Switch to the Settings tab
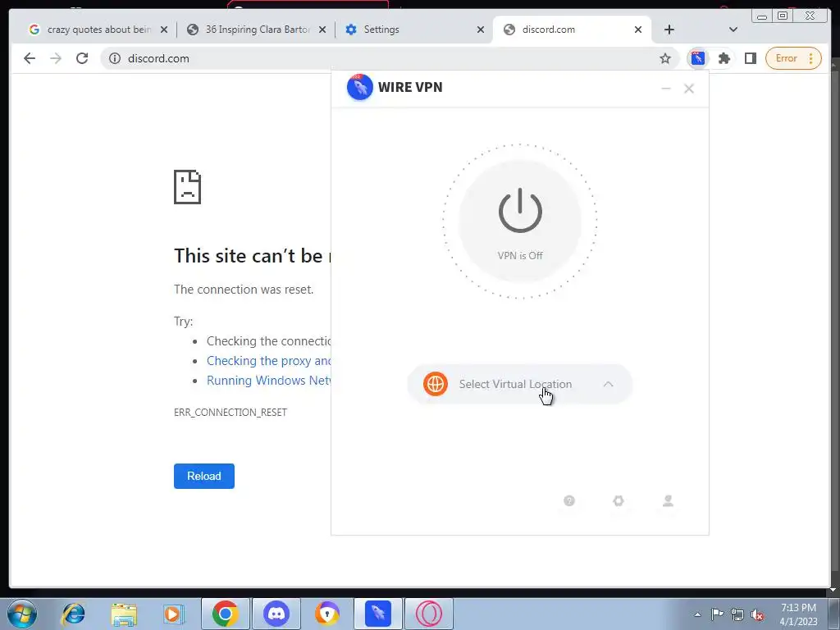The width and height of the screenshot is (840, 630). tap(413, 30)
